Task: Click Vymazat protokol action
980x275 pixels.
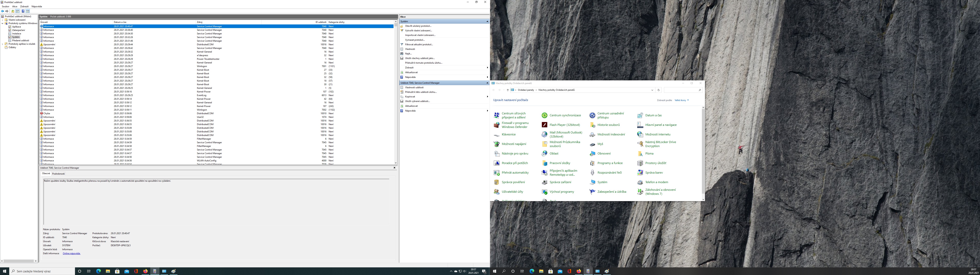Action: pyautogui.click(x=415, y=40)
